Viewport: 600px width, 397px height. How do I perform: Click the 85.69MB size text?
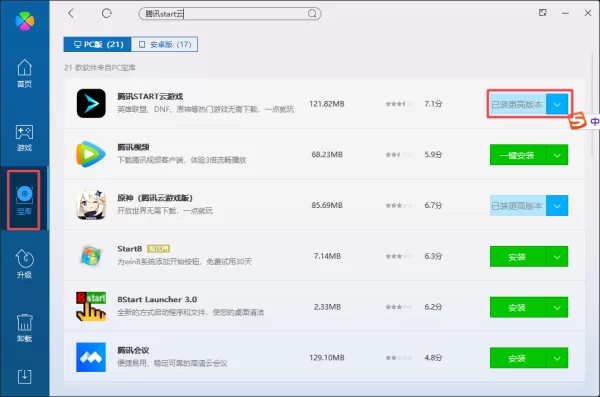327,205
